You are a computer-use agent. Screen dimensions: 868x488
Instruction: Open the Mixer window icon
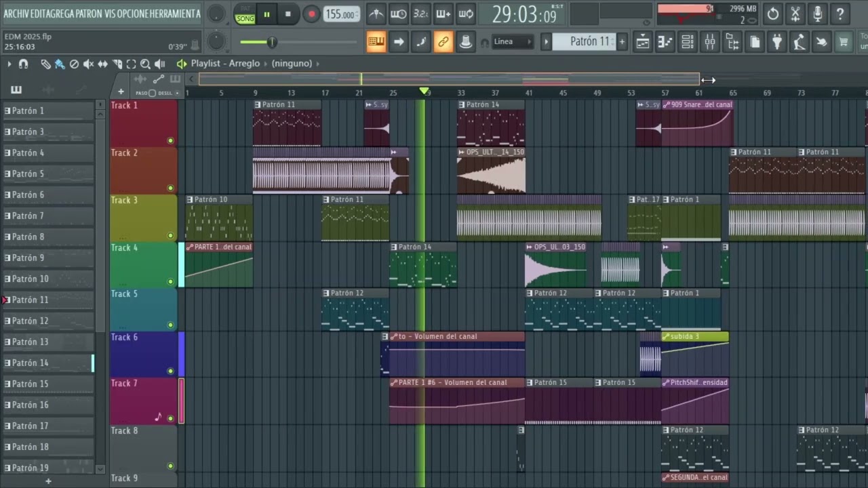[x=710, y=42]
